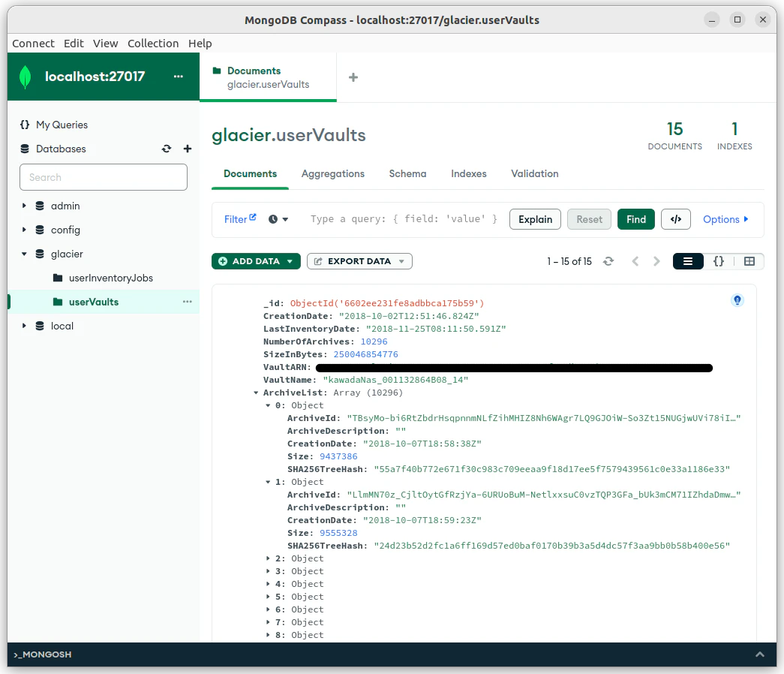Collapse the glacier database
The width and height of the screenshot is (784, 674).
[x=23, y=254]
